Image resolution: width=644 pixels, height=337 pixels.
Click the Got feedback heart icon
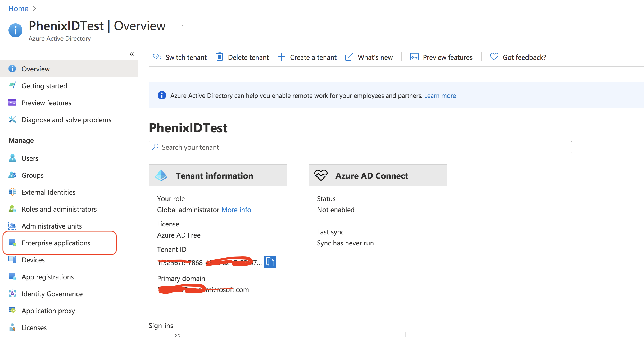494,57
